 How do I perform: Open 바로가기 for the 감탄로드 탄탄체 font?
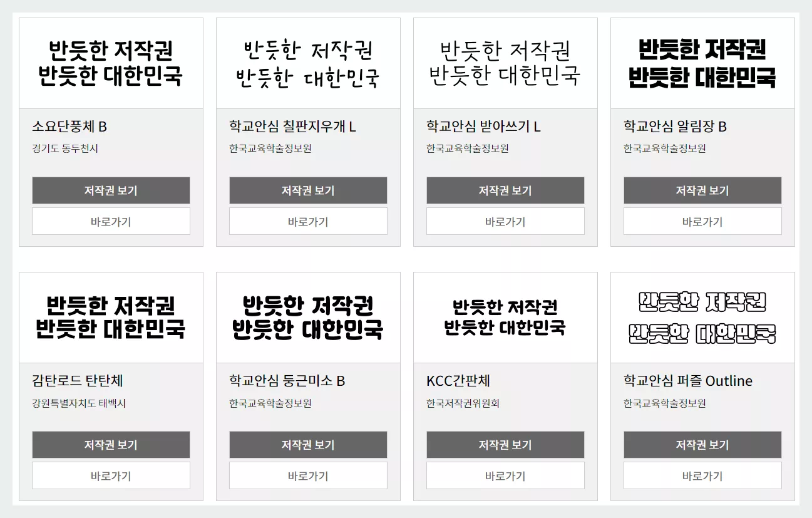click(111, 475)
